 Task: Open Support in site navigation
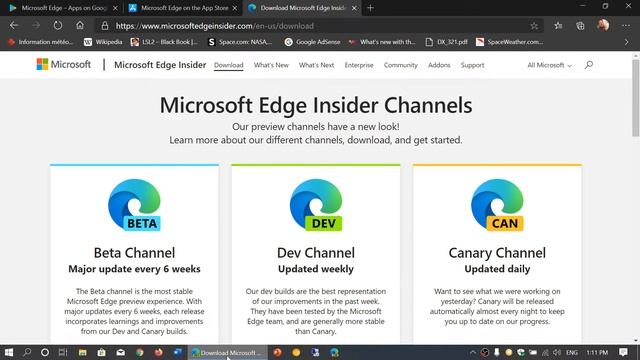click(472, 65)
